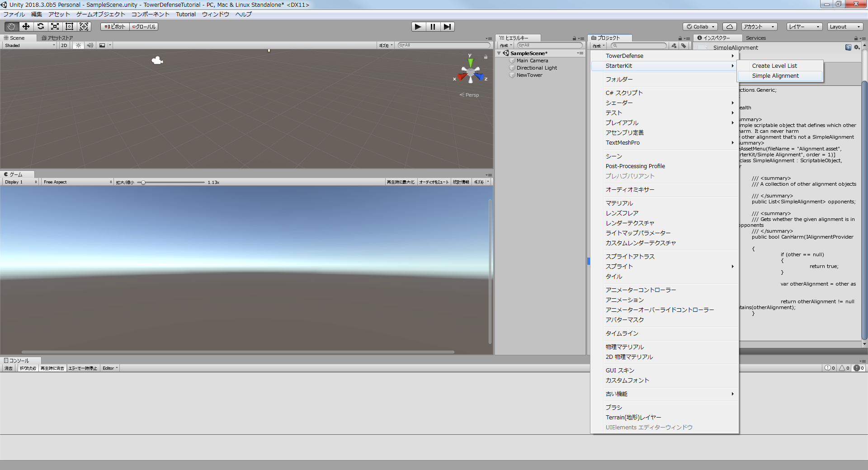Step forward one frame
The image size is (868, 470).
pos(447,27)
